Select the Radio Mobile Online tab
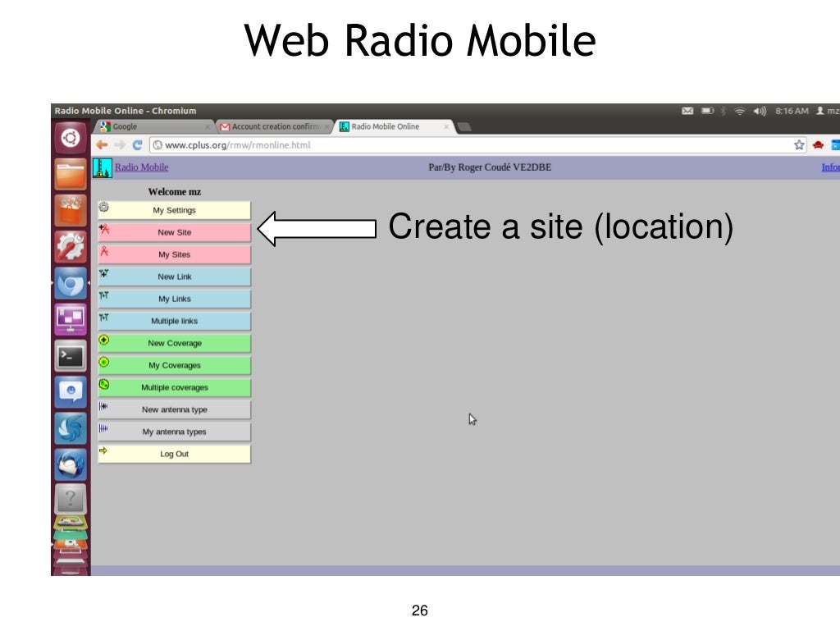This screenshot has height=631, width=840. [x=394, y=127]
